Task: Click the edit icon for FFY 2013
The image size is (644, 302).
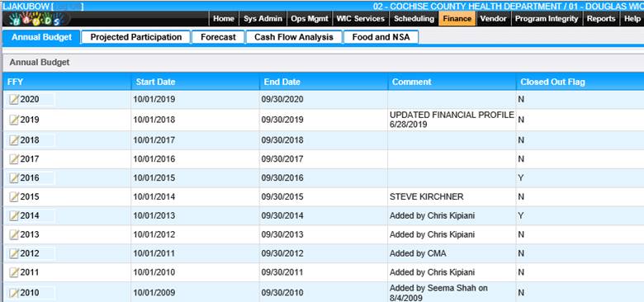Action: pos(14,234)
